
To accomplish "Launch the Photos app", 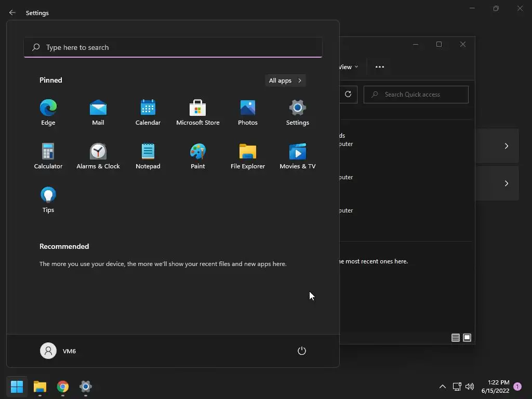I will (x=248, y=113).
